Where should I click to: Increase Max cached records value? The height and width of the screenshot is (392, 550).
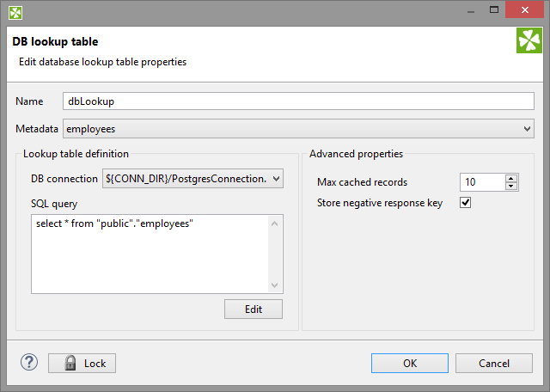tap(511, 178)
